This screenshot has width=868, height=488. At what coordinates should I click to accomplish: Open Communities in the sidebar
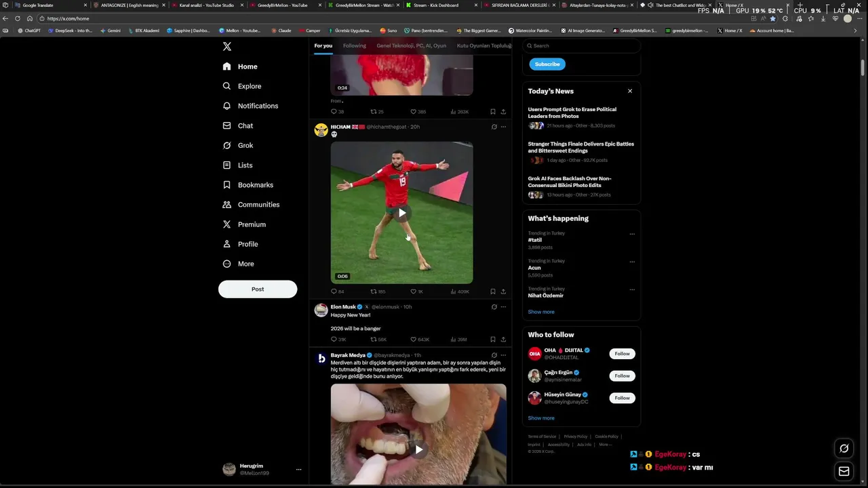pyautogui.click(x=251, y=204)
